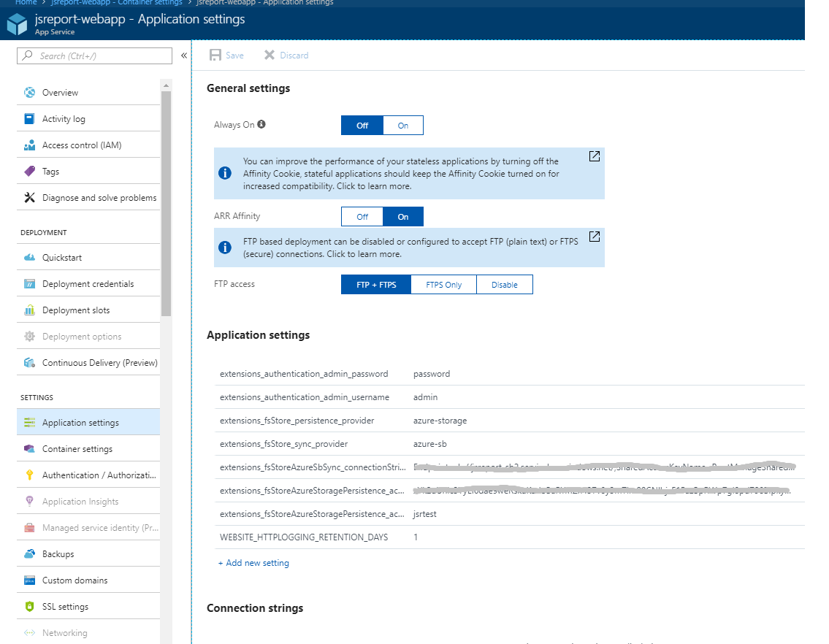This screenshot has width=829, height=644.
Task: Click the search magnifier icon
Action: click(x=28, y=55)
